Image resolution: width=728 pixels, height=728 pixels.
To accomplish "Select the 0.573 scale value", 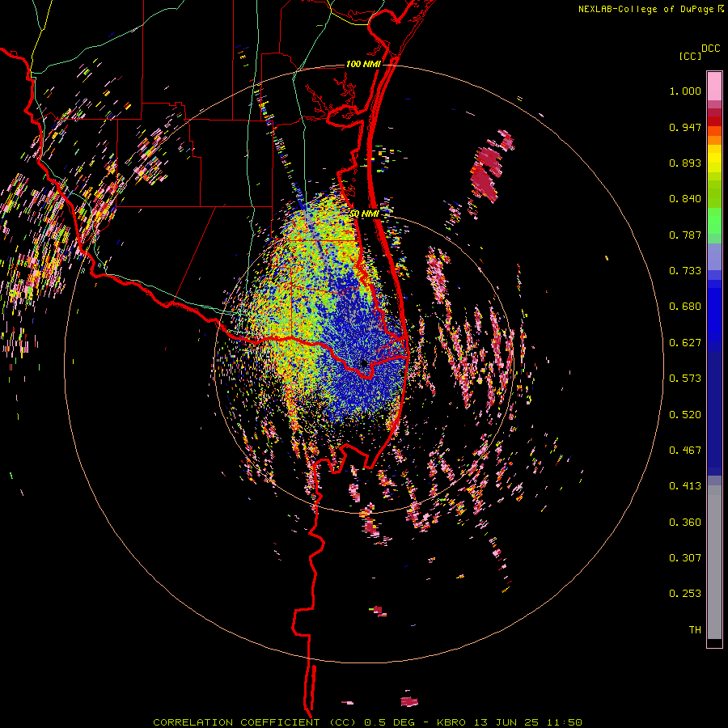I will 685,379.
